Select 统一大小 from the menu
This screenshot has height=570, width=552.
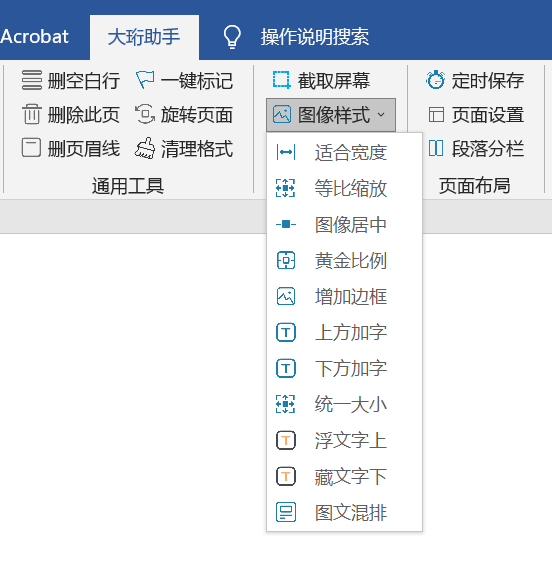pyautogui.click(x=344, y=404)
